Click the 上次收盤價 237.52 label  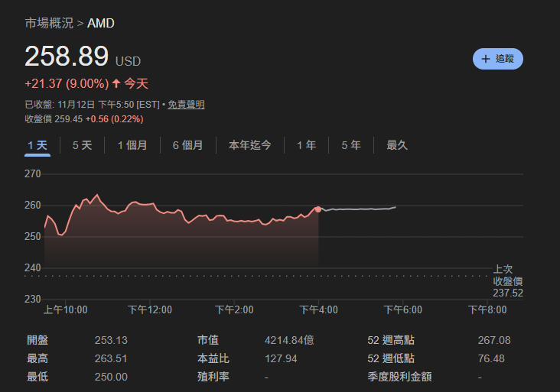[507, 281]
